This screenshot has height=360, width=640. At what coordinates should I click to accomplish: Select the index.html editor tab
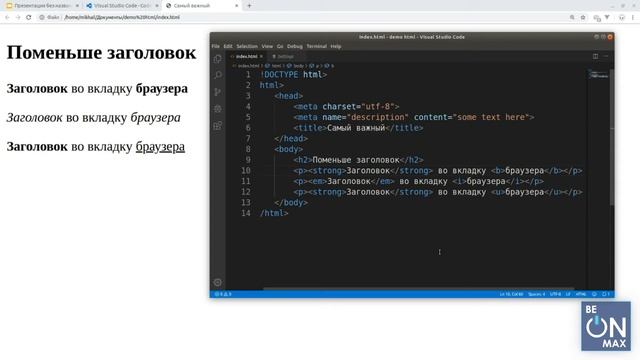246,56
